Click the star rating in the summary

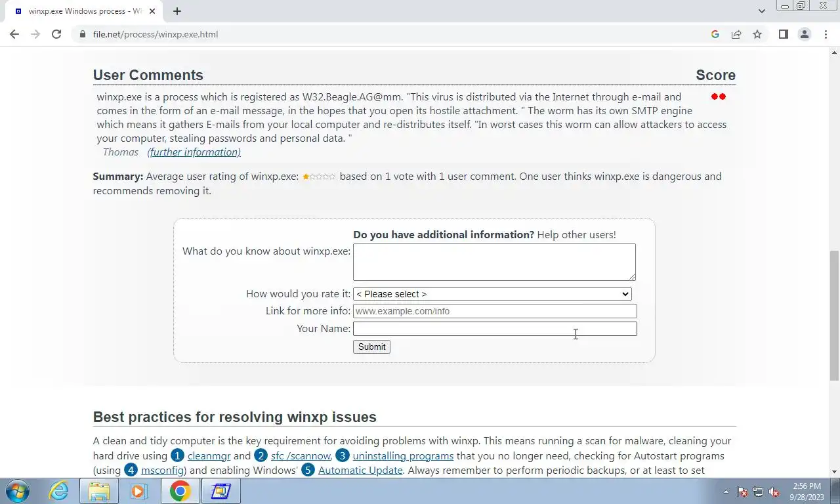319,177
